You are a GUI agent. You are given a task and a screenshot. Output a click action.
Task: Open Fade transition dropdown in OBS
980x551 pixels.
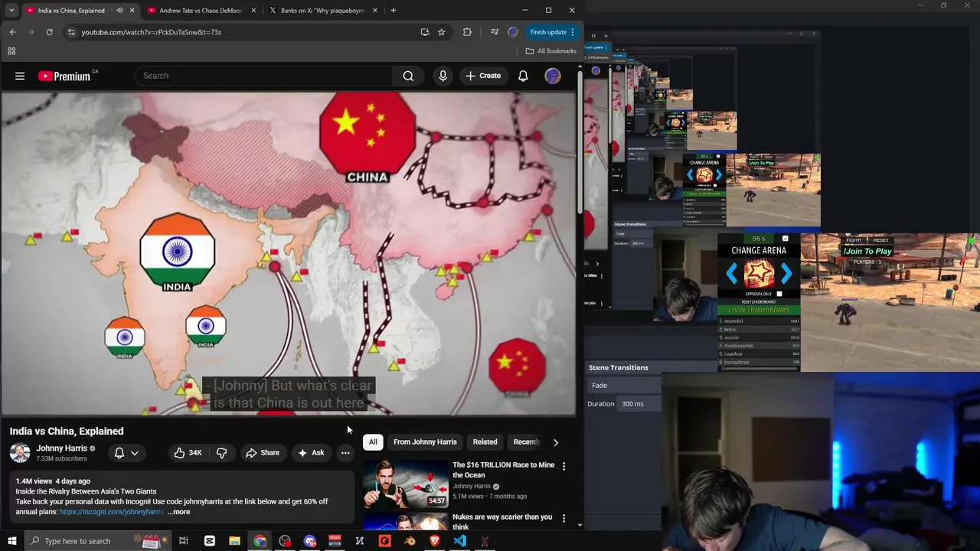(x=623, y=385)
